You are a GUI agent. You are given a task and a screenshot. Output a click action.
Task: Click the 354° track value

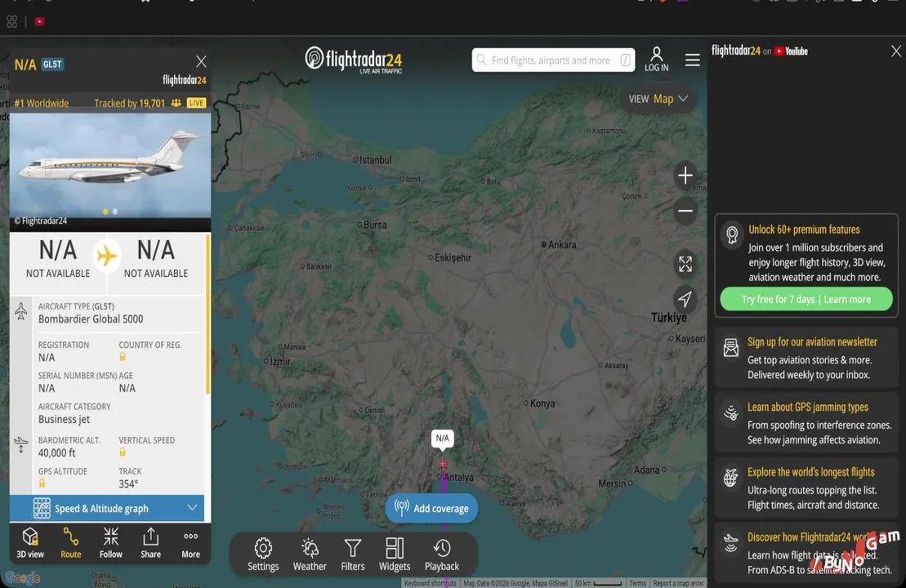click(x=128, y=484)
